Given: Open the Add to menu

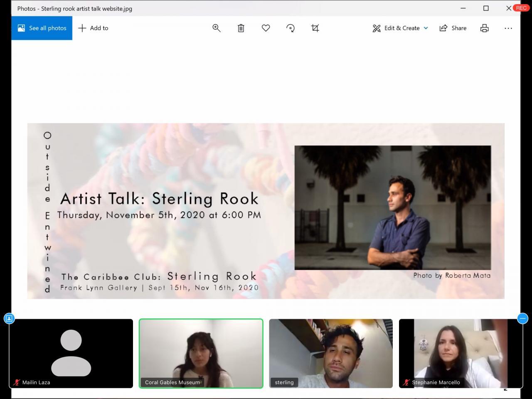Looking at the screenshot, I should point(94,28).
